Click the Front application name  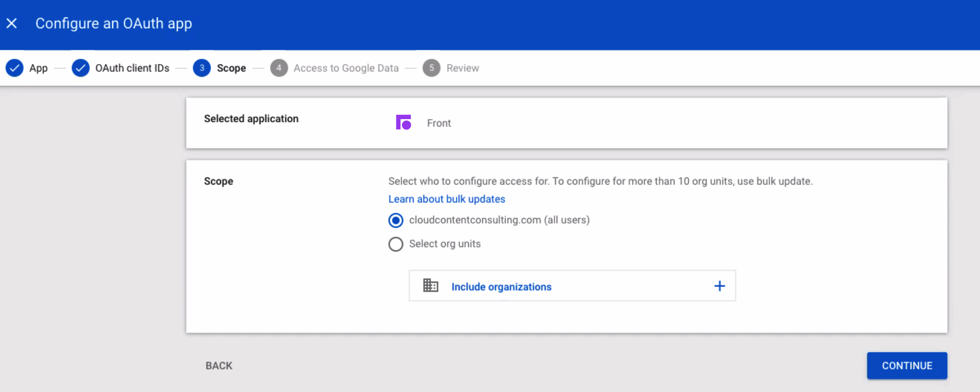[x=439, y=123]
